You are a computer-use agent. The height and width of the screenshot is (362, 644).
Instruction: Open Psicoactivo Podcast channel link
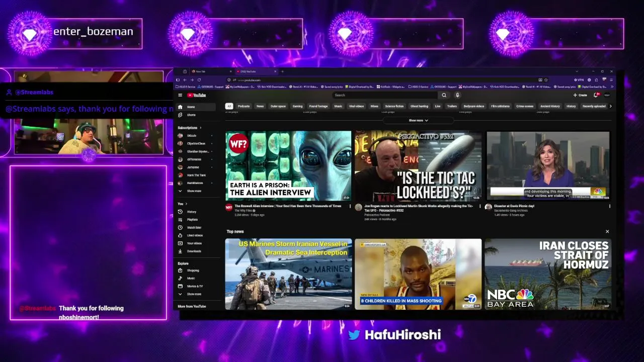click(376, 215)
